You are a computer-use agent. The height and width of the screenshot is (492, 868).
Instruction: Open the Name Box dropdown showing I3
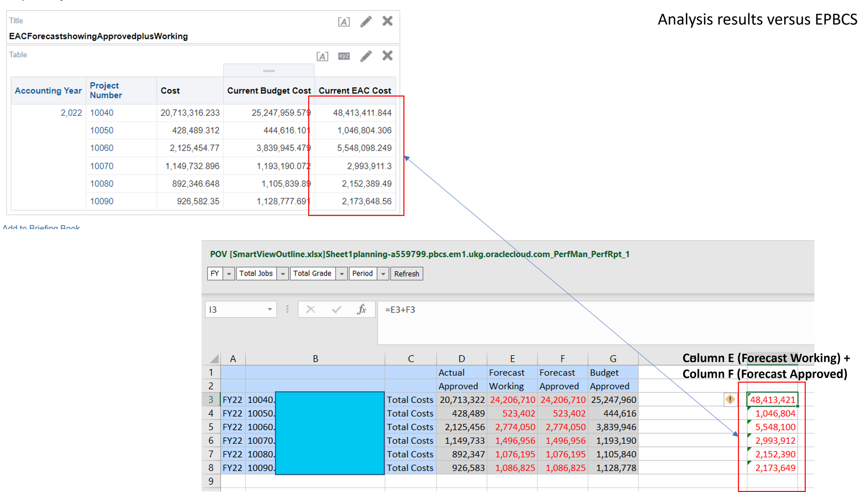269,309
